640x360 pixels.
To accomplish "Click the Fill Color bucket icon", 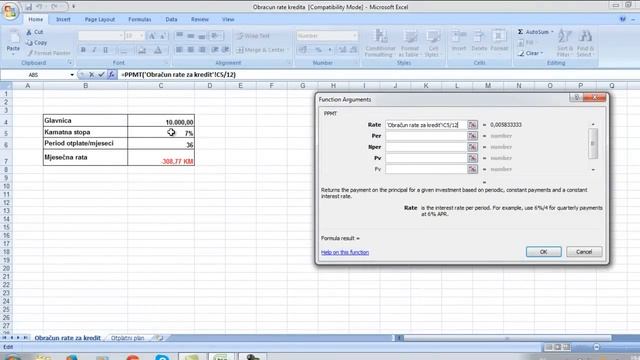I will click(142, 50).
